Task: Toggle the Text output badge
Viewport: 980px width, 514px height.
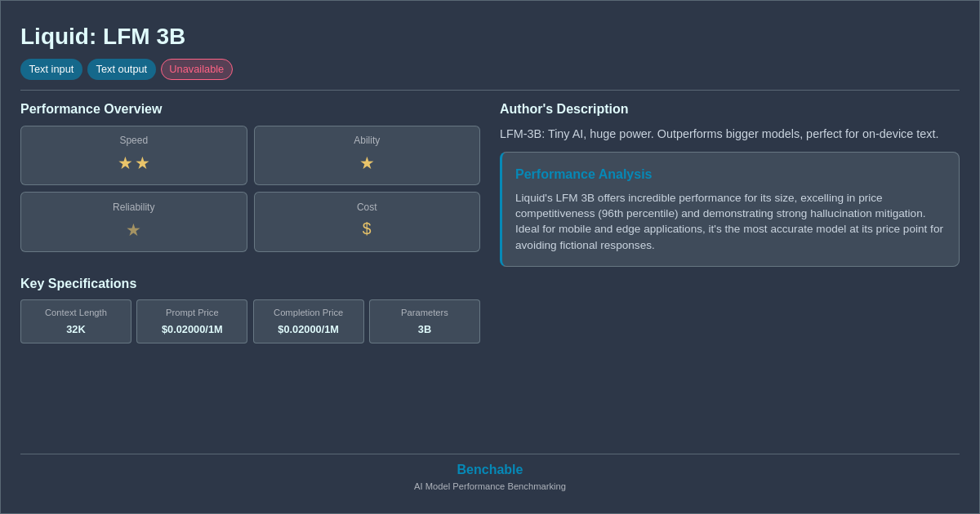Action: [x=122, y=69]
